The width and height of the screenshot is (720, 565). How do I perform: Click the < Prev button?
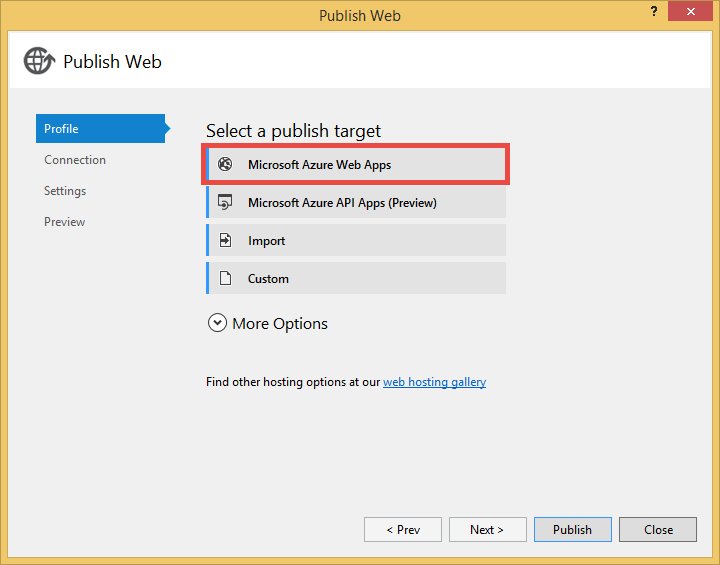(403, 530)
